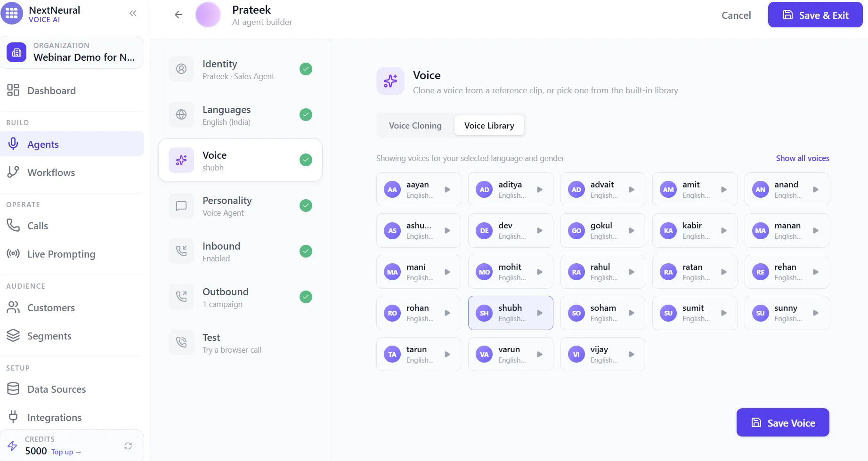Open the Calls page

(72, 226)
